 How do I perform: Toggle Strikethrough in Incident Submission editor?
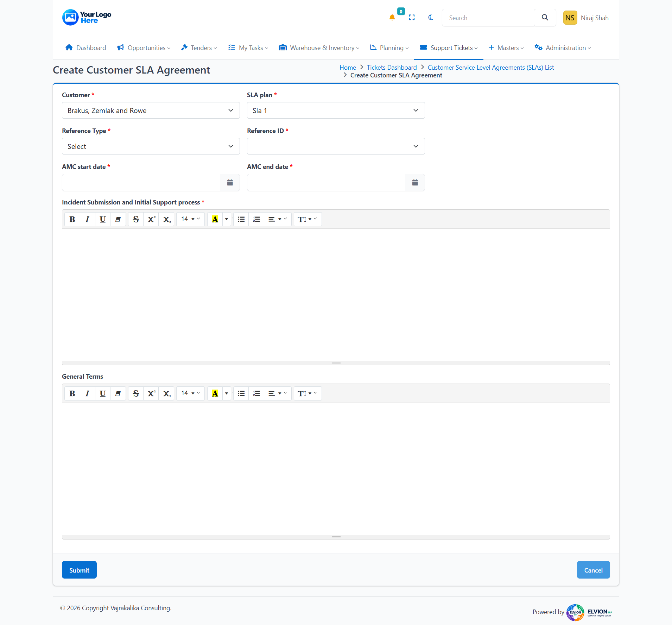[136, 219]
